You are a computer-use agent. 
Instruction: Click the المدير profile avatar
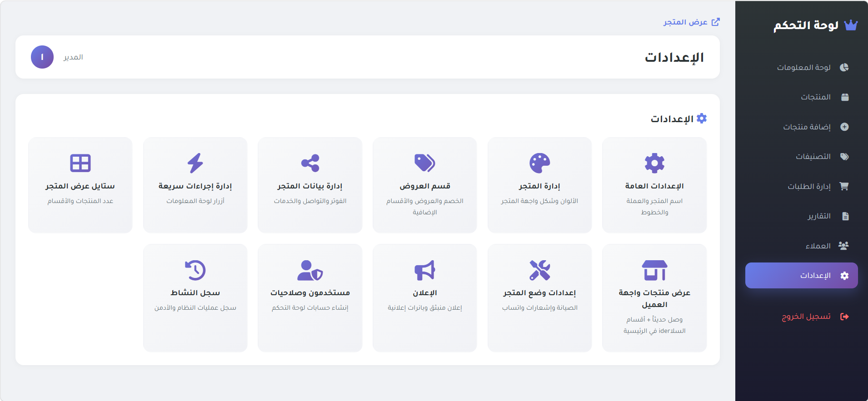[x=42, y=57]
